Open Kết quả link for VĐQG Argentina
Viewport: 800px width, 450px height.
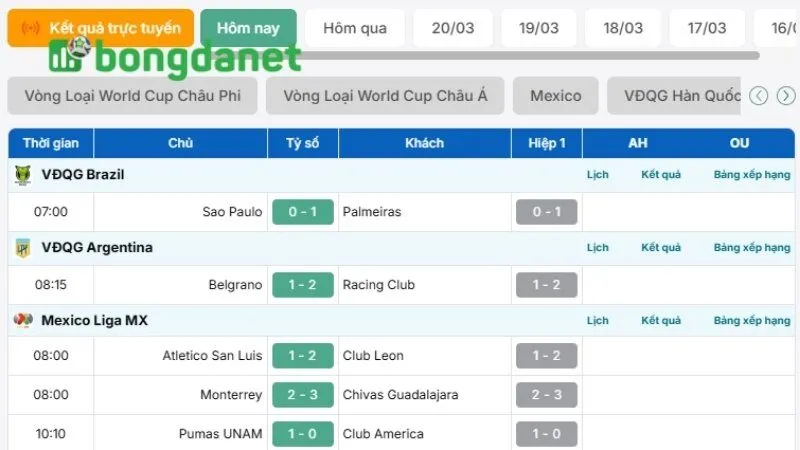pyautogui.click(x=661, y=248)
